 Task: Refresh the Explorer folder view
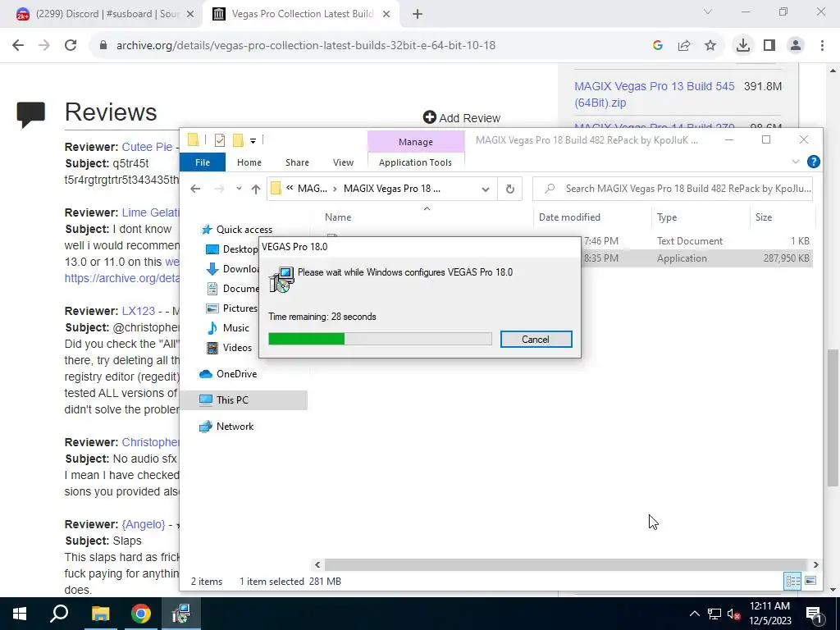click(x=510, y=189)
